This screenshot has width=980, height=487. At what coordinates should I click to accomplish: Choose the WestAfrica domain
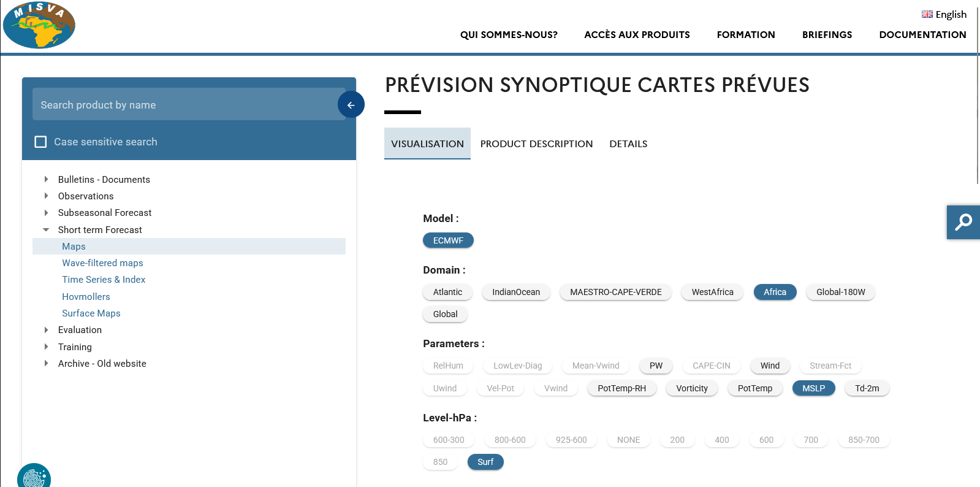coord(712,292)
